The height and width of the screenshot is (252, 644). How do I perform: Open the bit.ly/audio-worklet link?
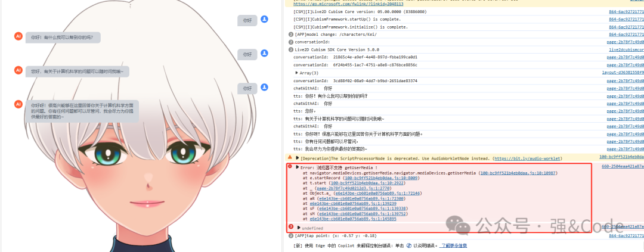(527, 158)
